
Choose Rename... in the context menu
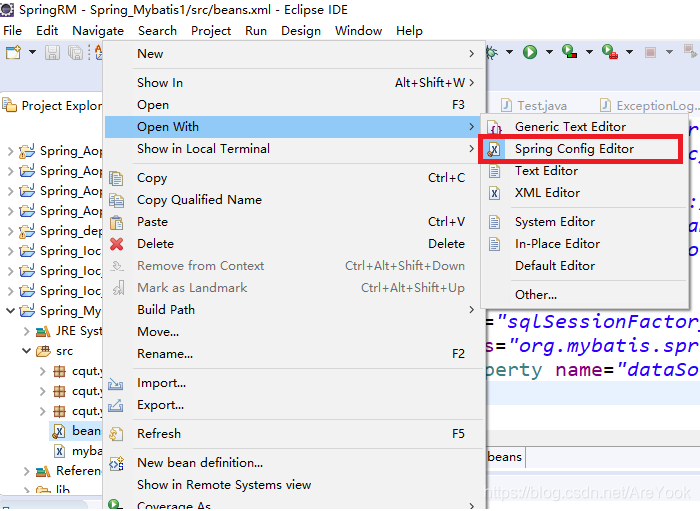pyautogui.click(x=295, y=354)
